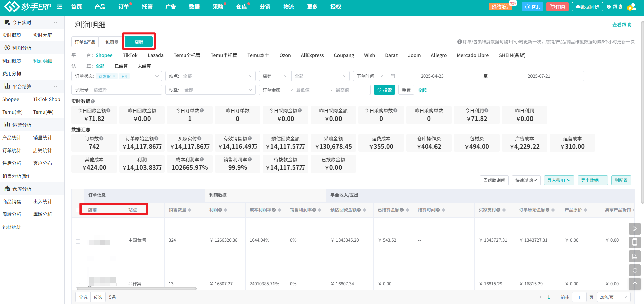Choose the Lazada platform filter

156,55
